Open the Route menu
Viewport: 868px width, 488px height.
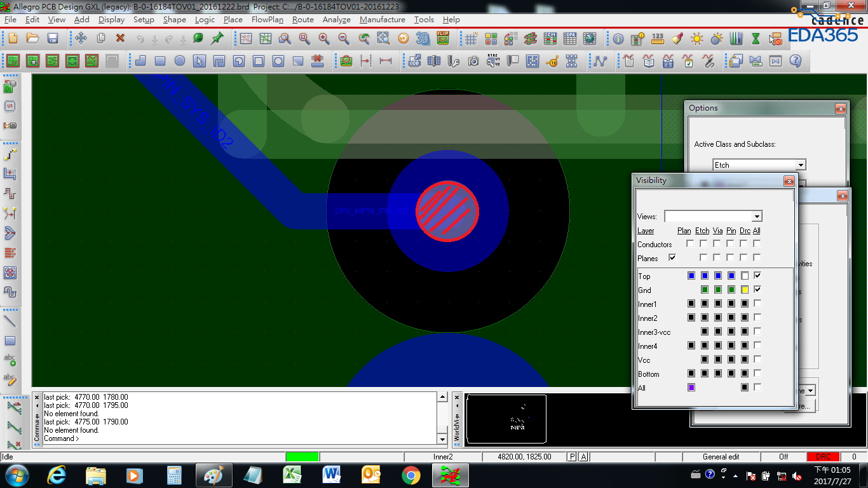click(x=302, y=20)
